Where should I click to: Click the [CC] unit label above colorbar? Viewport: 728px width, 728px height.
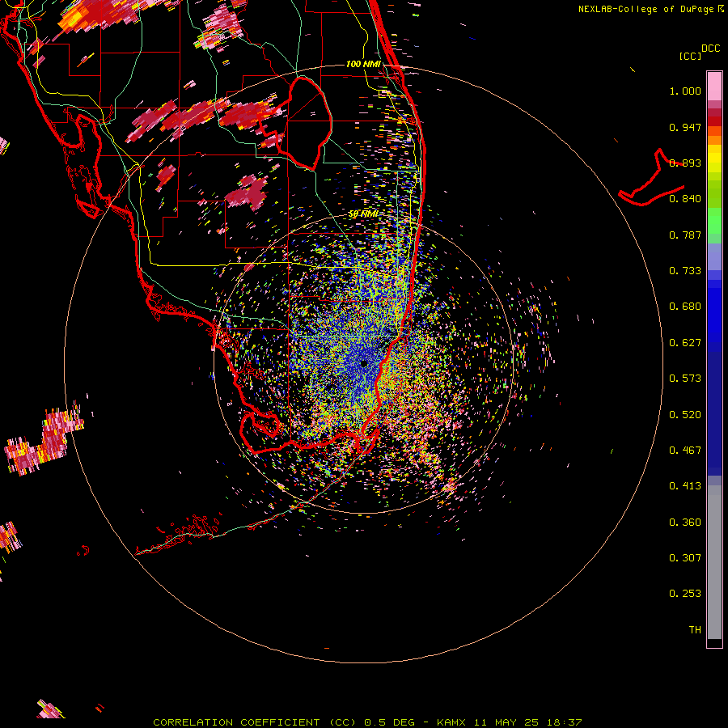click(689, 56)
